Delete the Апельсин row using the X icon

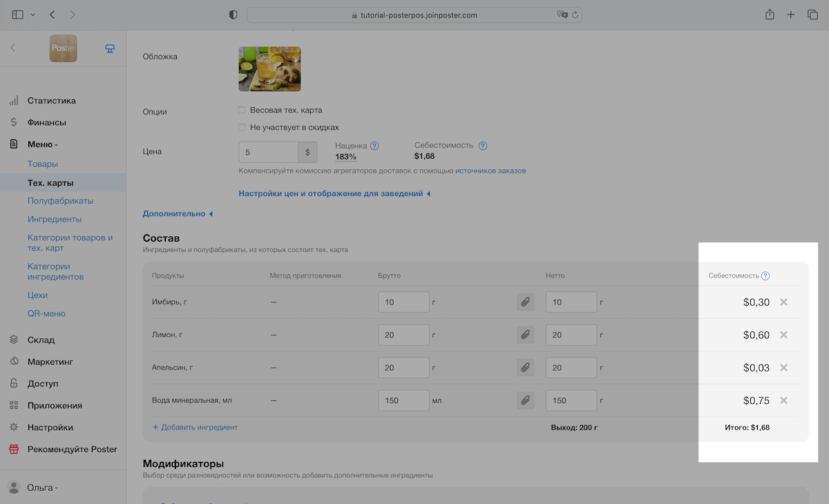pos(783,368)
